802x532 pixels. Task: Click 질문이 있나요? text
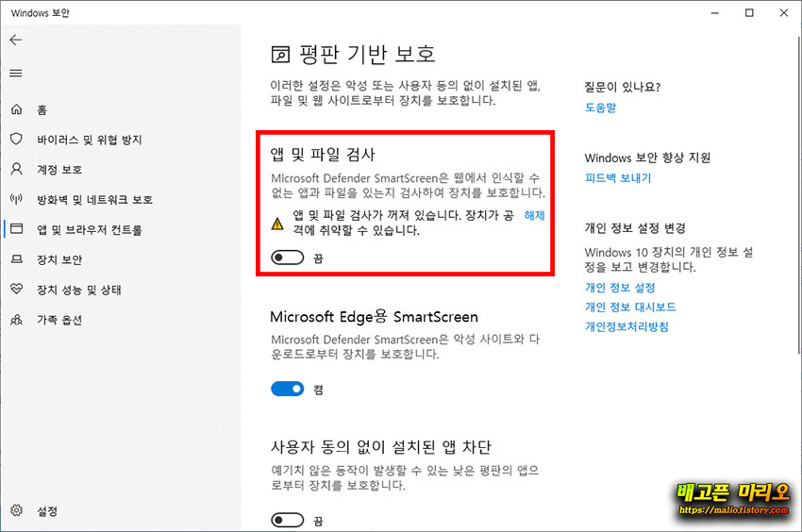(x=623, y=87)
